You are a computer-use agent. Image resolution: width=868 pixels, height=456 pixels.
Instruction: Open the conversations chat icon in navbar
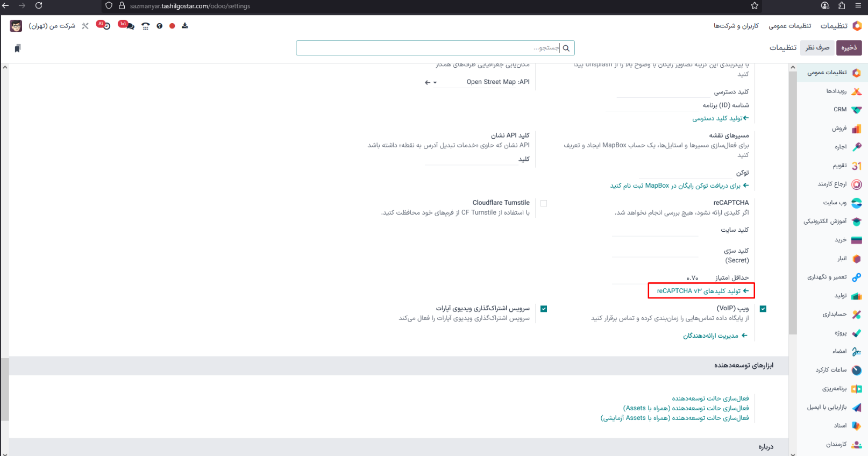click(x=127, y=25)
